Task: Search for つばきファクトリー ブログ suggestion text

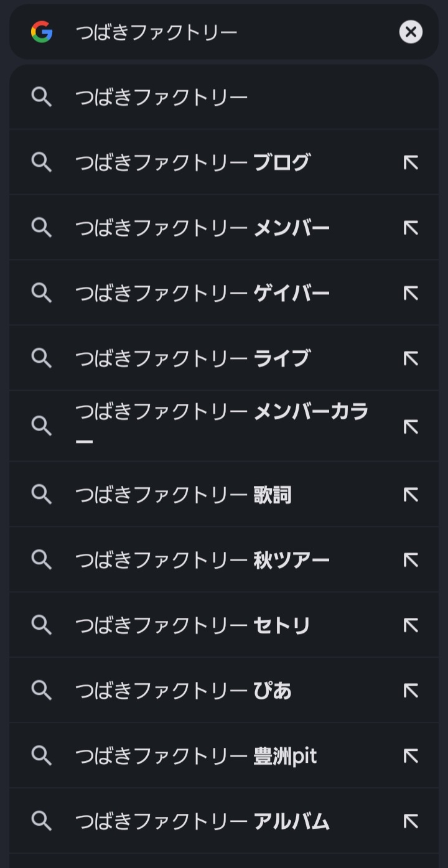Action: 192,162
